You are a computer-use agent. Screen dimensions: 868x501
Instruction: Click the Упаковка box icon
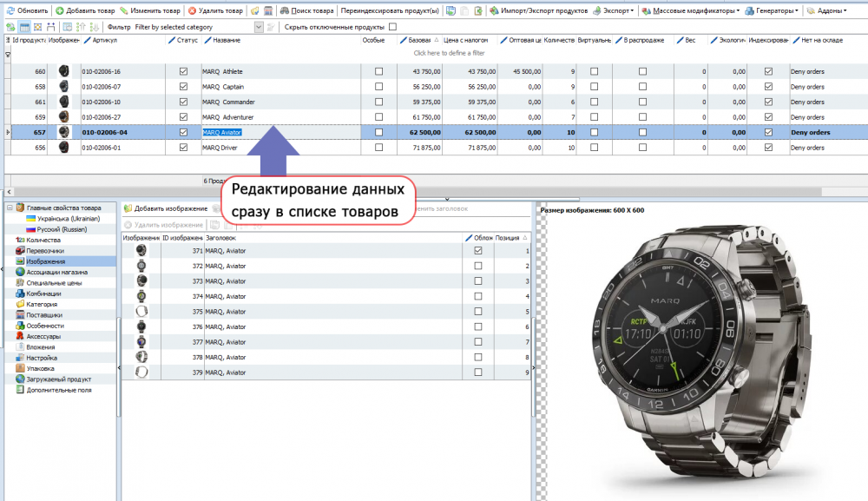click(20, 368)
